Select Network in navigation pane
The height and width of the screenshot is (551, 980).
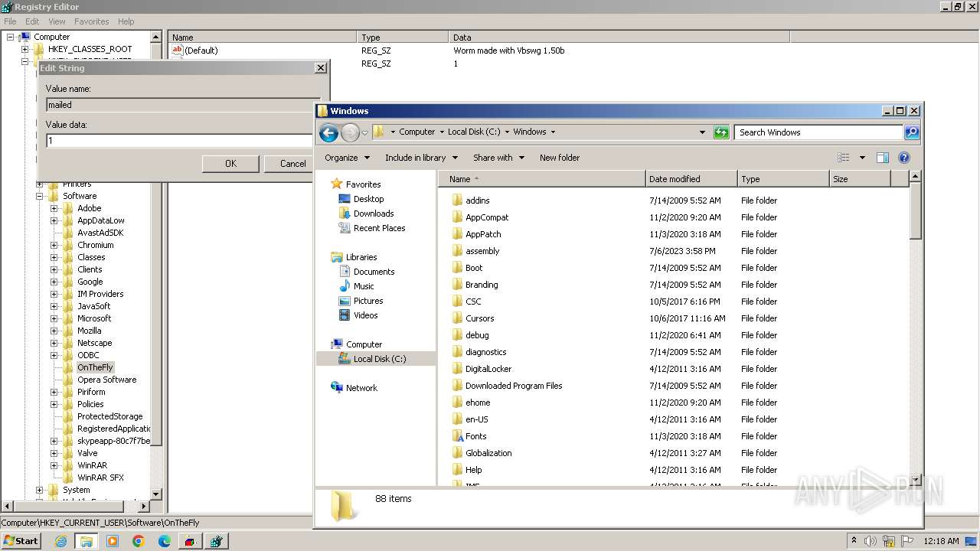coord(361,388)
